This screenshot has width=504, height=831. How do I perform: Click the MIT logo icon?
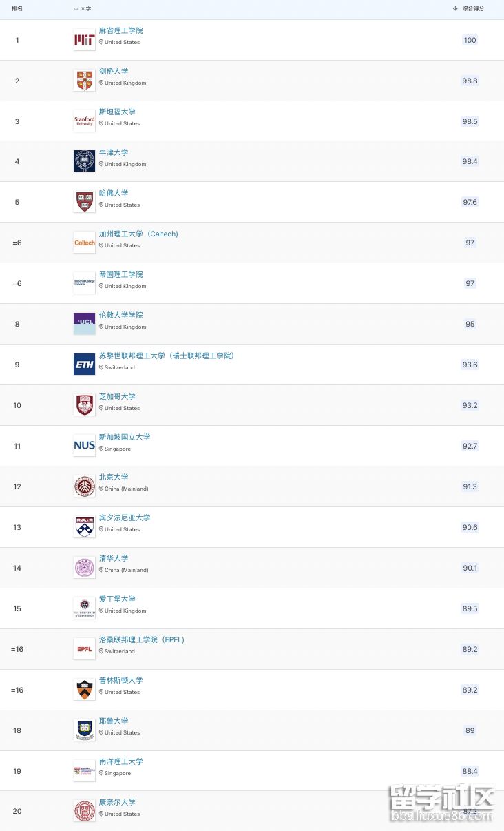(x=85, y=40)
